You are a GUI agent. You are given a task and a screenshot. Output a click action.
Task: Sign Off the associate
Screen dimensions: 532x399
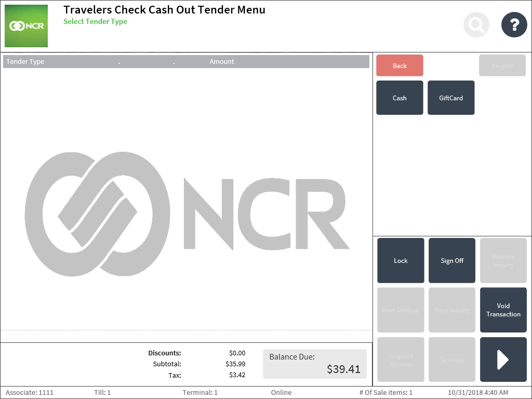point(452,261)
